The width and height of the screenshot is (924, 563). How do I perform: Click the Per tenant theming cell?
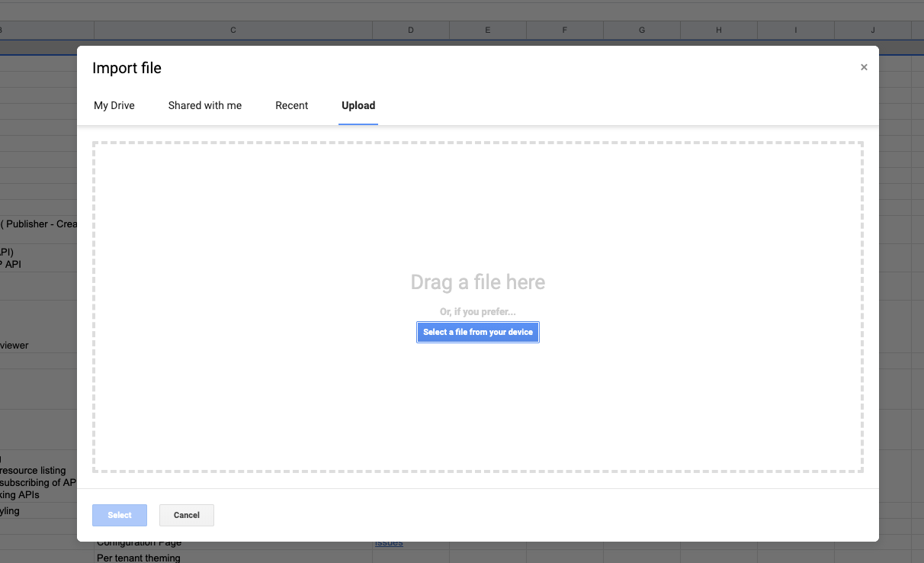(x=138, y=558)
